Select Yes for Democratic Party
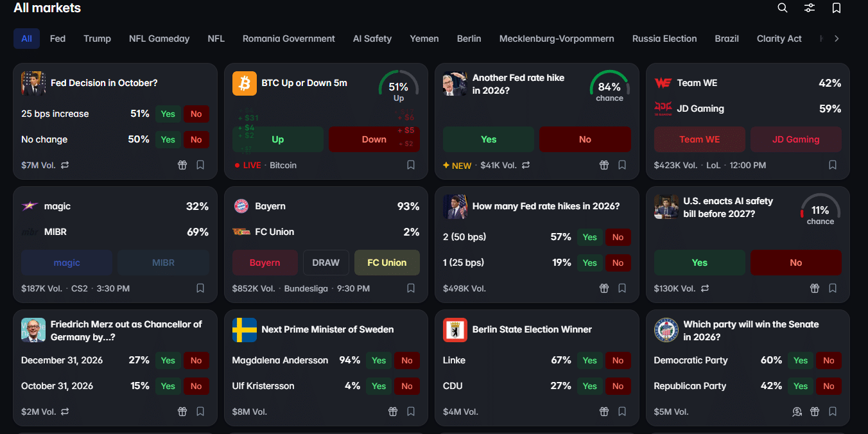Image resolution: width=868 pixels, height=434 pixels. coord(801,360)
